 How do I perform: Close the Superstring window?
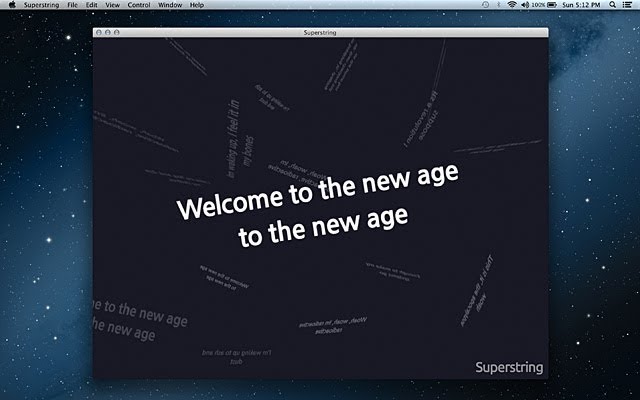(x=99, y=32)
